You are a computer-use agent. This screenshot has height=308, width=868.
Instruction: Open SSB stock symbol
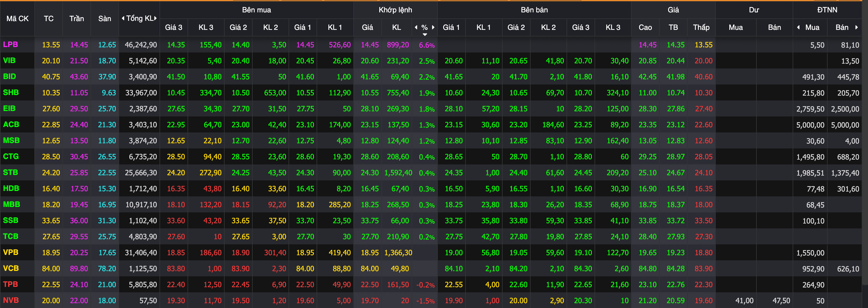tap(11, 221)
